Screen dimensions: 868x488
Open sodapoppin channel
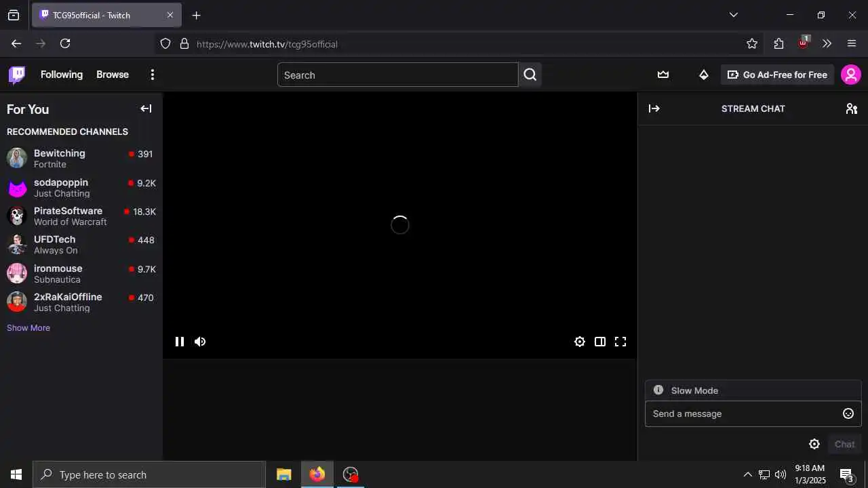(81, 188)
